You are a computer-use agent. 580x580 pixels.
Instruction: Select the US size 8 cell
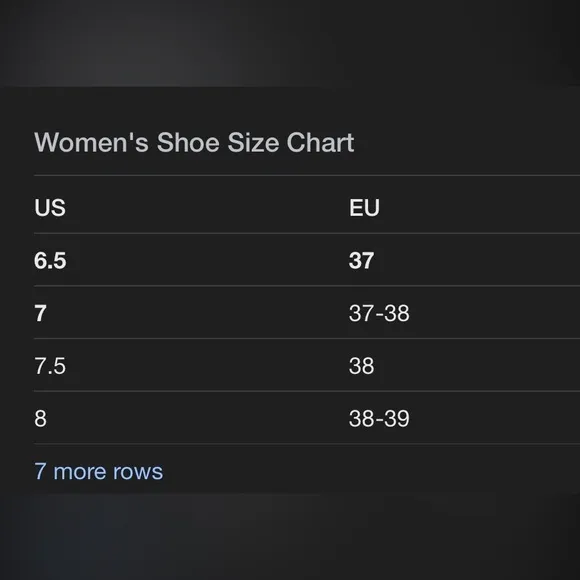click(41, 419)
